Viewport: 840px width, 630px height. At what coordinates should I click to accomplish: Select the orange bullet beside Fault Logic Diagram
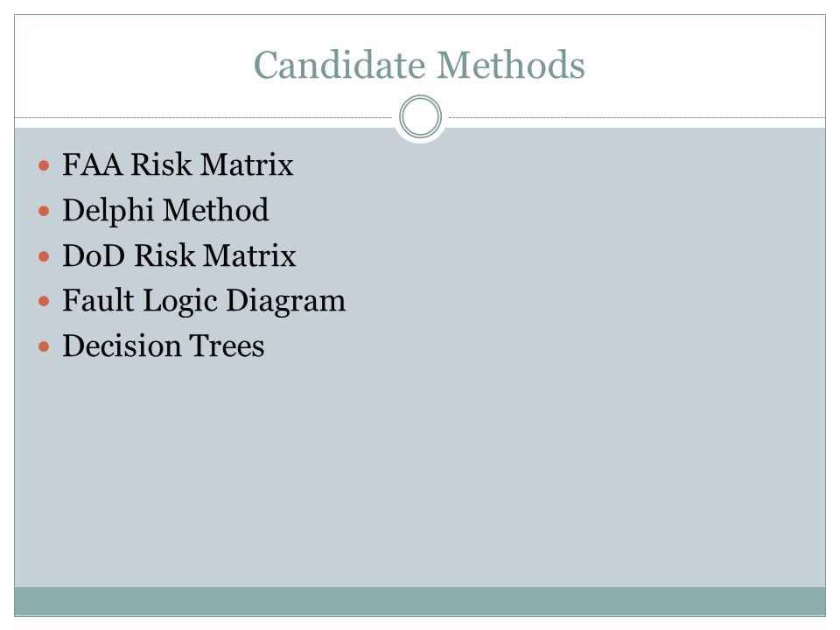pyautogui.click(x=44, y=301)
